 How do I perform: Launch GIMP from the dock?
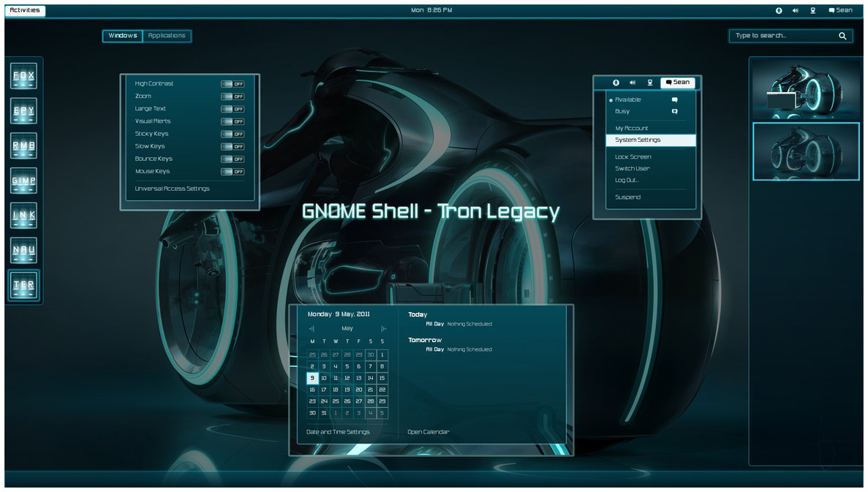tap(24, 181)
